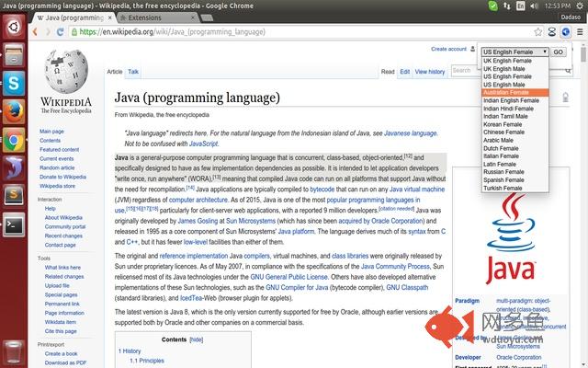Open the Terminal from the dock

[x=14, y=224]
